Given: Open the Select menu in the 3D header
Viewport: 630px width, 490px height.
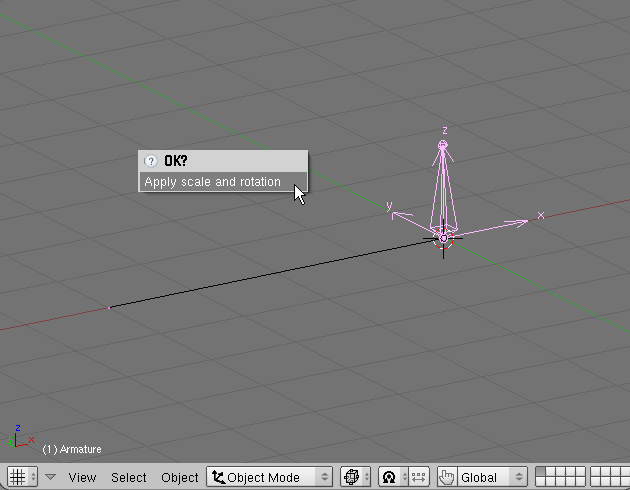Looking at the screenshot, I should point(129,478).
